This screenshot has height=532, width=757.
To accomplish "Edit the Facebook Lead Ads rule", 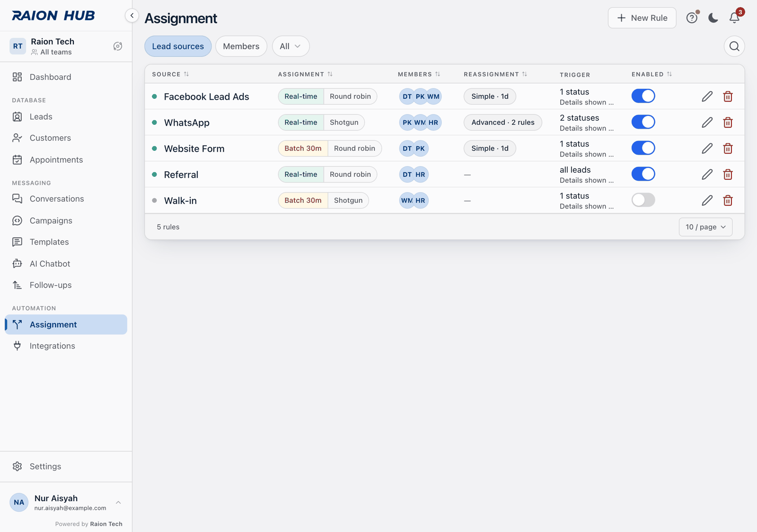I will (x=707, y=96).
